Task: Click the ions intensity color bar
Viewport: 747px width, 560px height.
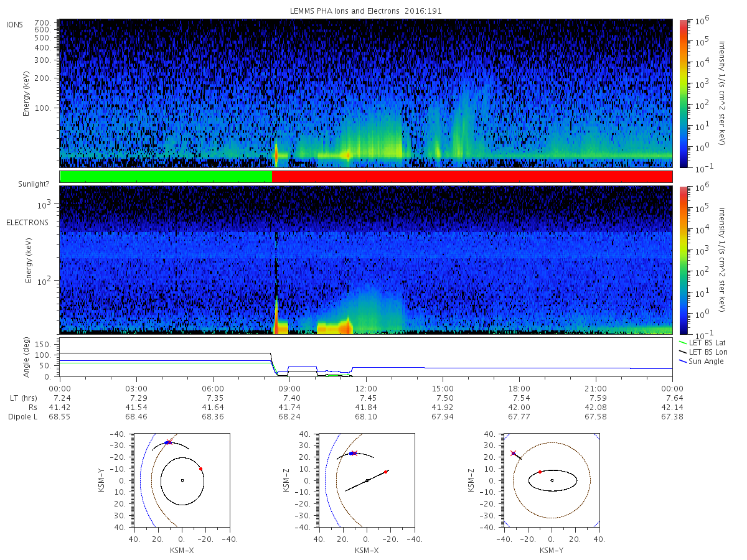Action: [682, 93]
